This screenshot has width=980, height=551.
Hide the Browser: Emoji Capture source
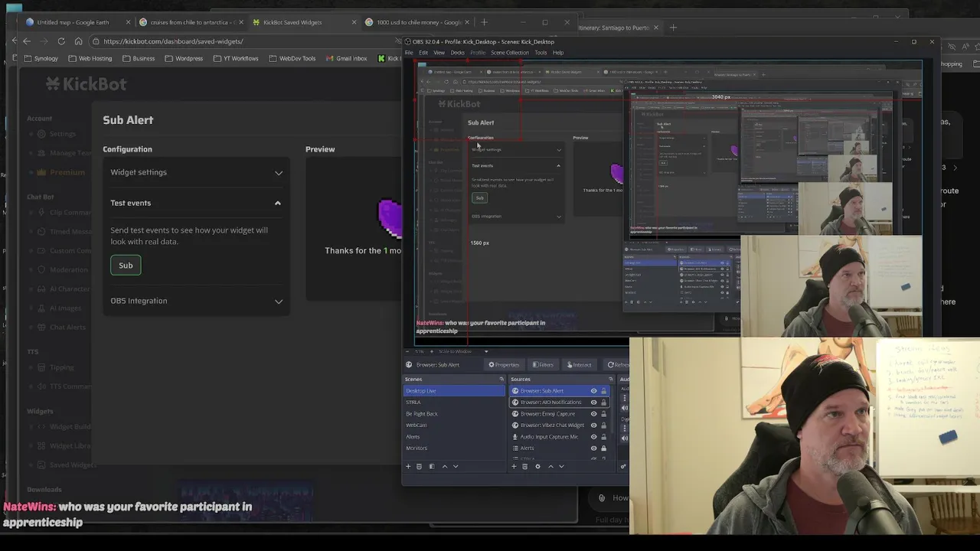pyautogui.click(x=593, y=414)
